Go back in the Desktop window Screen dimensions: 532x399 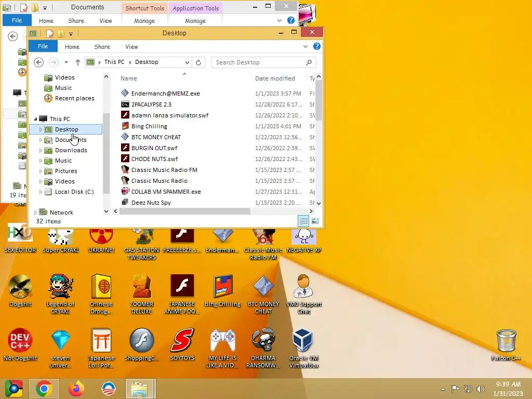tap(38, 62)
